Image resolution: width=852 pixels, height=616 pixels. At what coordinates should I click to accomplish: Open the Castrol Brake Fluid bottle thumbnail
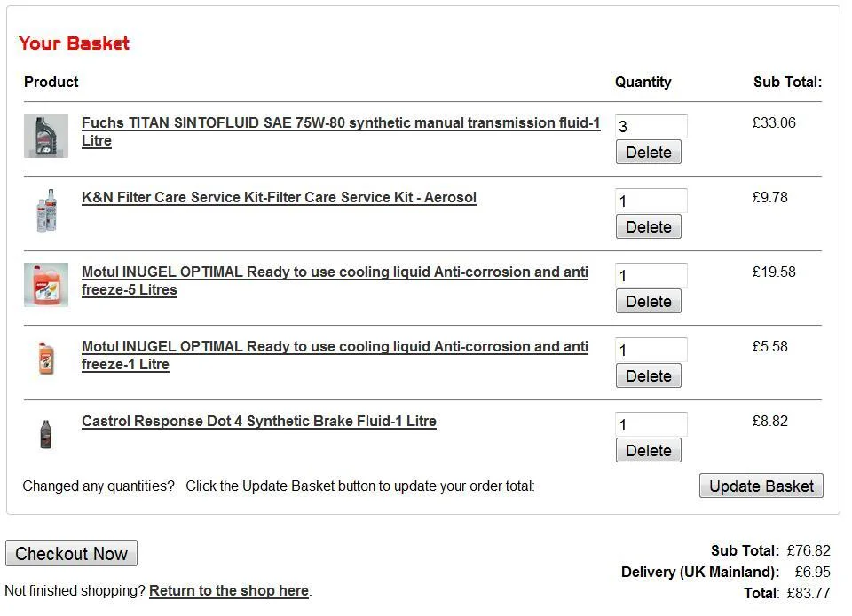pos(46,433)
